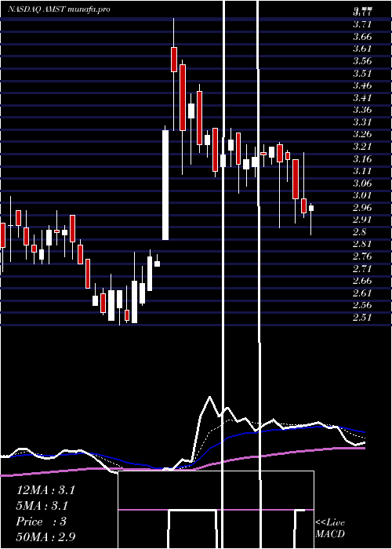The height and width of the screenshot is (549, 392).
Task: Click the 3.11 price axis label
Action: coord(362,171)
